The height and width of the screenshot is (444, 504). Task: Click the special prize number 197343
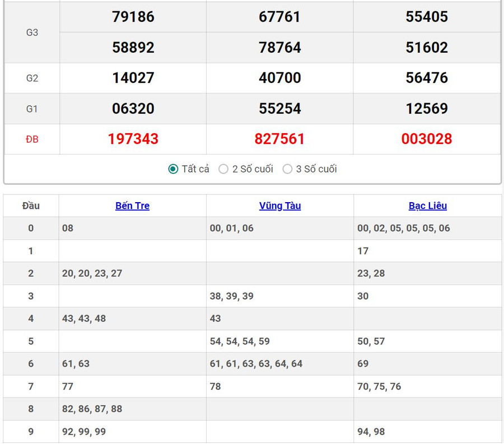click(x=133, y=139)
